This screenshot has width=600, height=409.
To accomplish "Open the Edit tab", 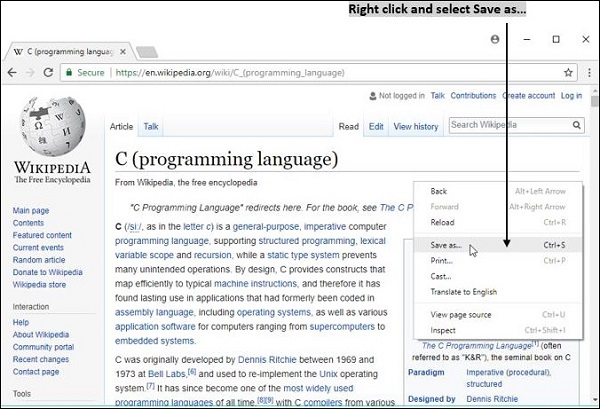I will pos(376,127).
